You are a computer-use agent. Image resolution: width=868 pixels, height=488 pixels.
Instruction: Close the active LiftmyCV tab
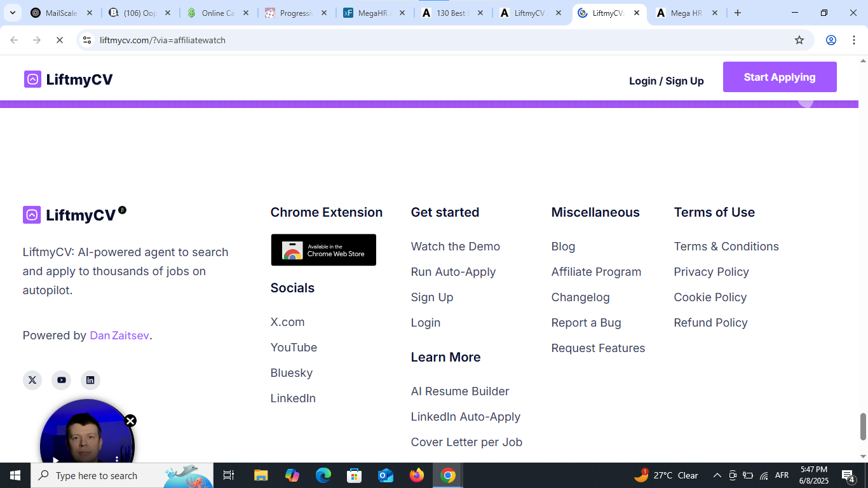(x=637, y=13)
